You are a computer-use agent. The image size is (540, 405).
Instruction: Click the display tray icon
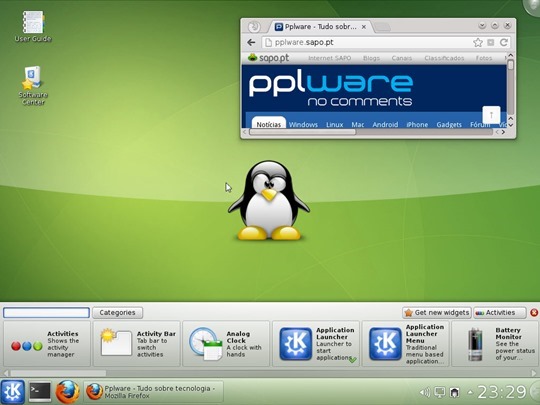(440, 392)
